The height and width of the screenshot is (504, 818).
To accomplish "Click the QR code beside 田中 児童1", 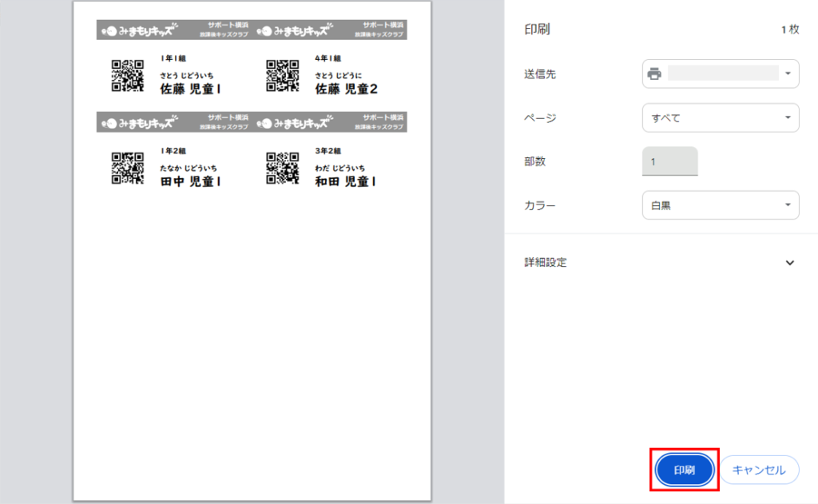I will point(127,169).
